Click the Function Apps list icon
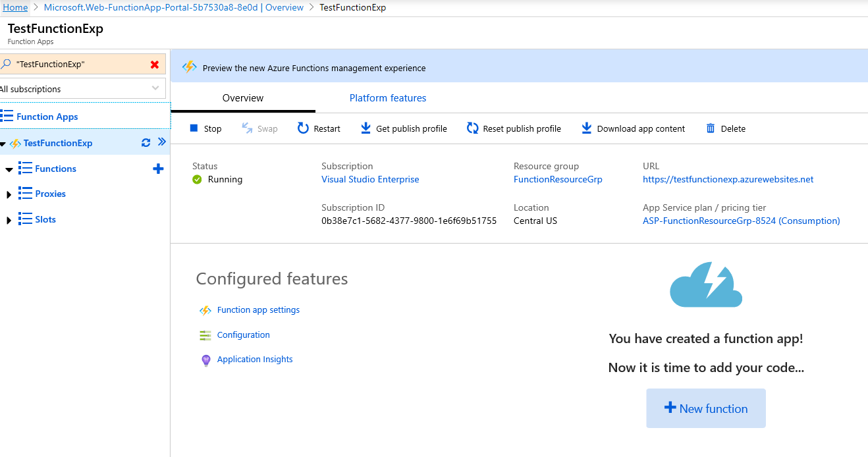 pyautogui.click(x=7, y=117)
